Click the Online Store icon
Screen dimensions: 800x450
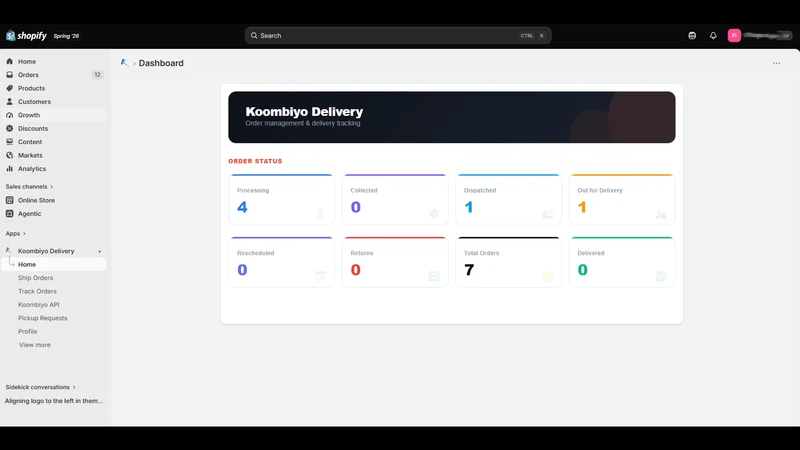coord(9,200)
